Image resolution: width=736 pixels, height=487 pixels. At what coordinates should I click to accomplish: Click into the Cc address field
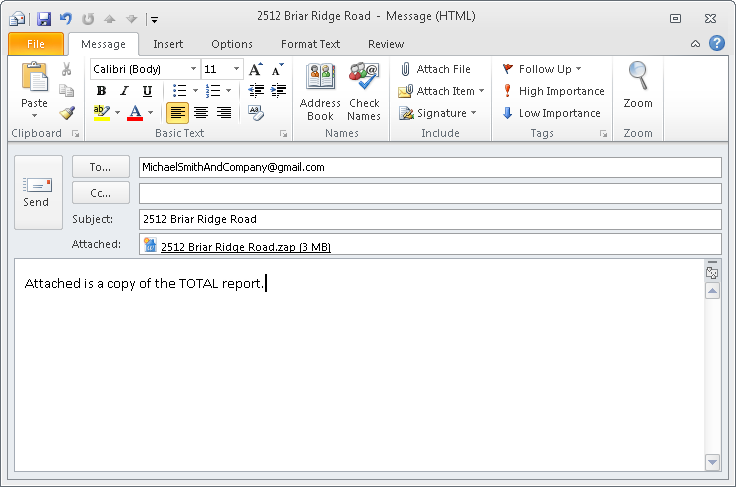pyautogui.click(x=430, y=193)
